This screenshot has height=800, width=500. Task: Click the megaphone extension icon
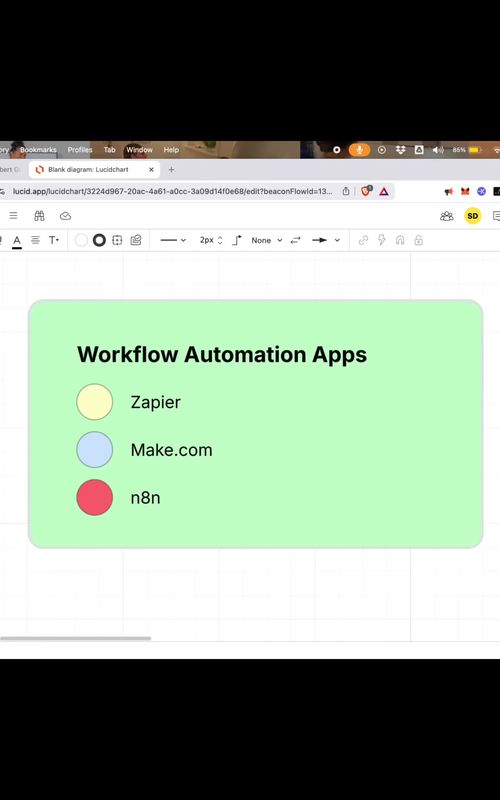[448, 192]
